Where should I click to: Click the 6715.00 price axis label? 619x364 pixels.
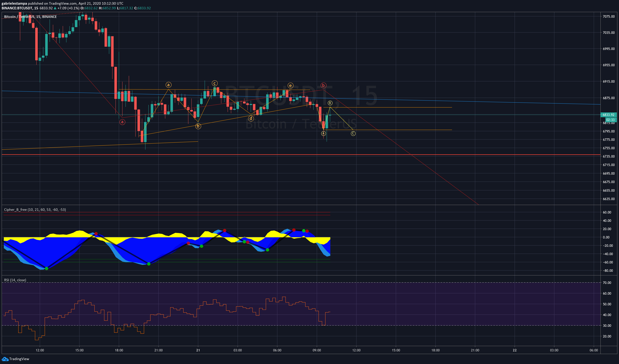[x=609, y=165]
